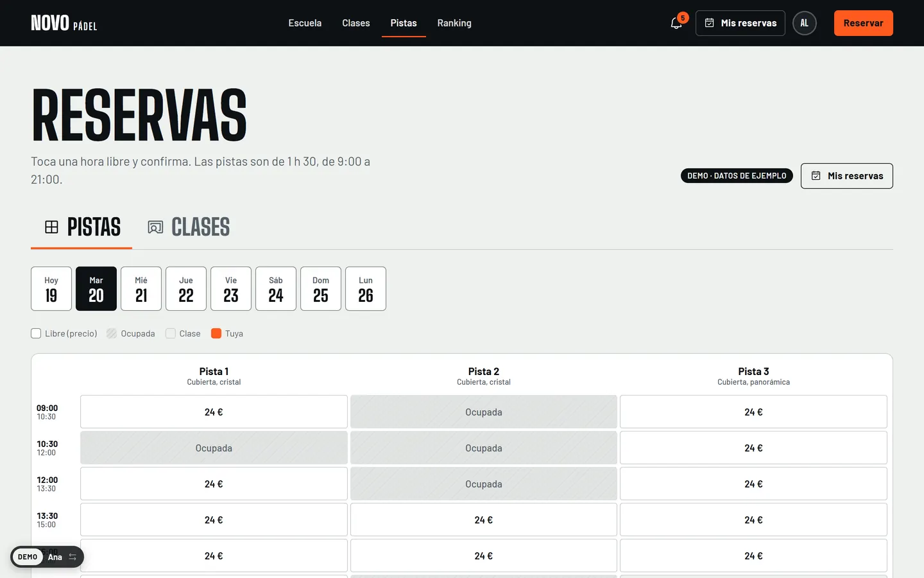
Task: Open the AL user avatar menu
Action: pos(805,23)
